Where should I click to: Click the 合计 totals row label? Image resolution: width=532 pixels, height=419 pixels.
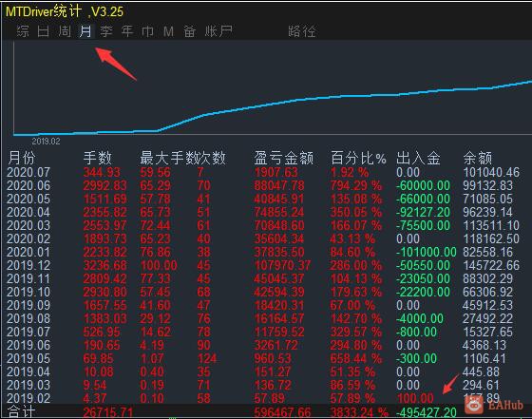click(21, 412)
